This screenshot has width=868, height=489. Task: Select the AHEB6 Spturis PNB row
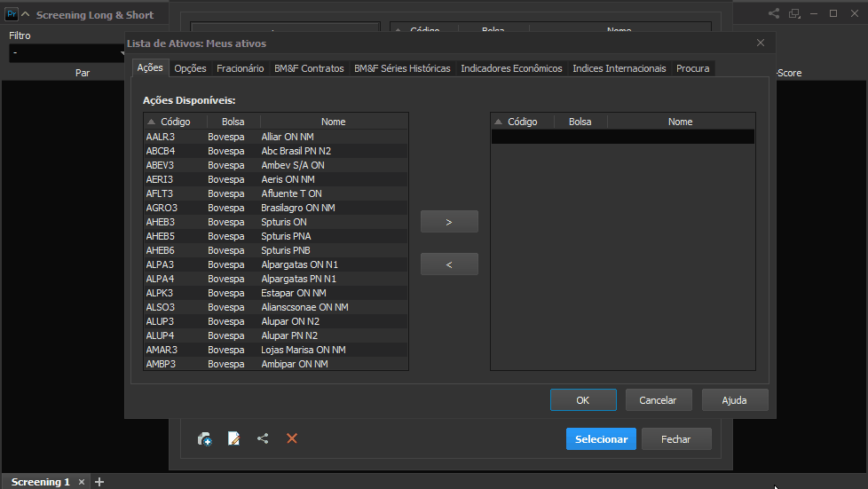pyautogui.click(x=276, y=250)
